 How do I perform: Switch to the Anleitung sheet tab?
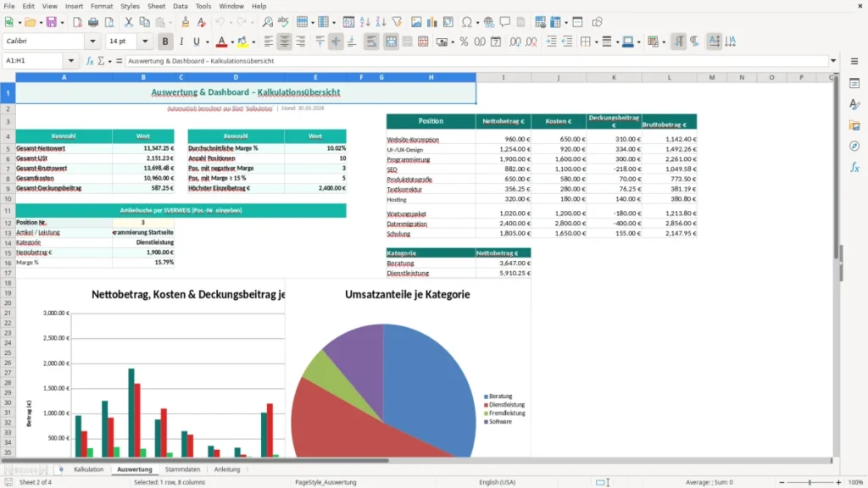pyautogui.click(x=227, y=469)
